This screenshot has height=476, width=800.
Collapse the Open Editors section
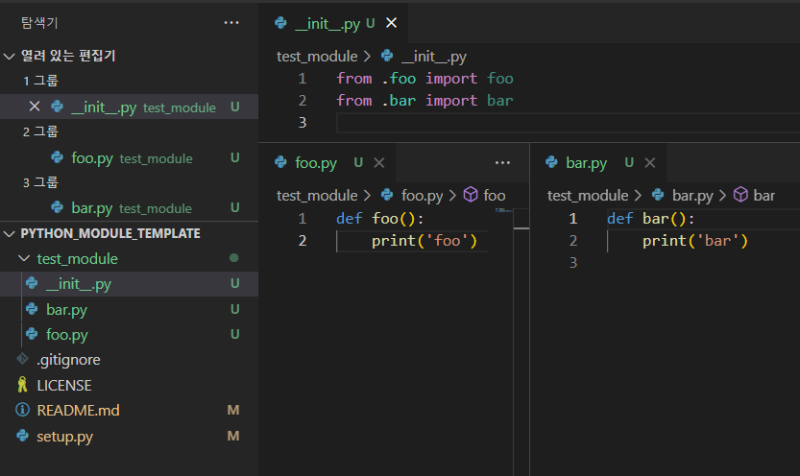coord(10,56)
